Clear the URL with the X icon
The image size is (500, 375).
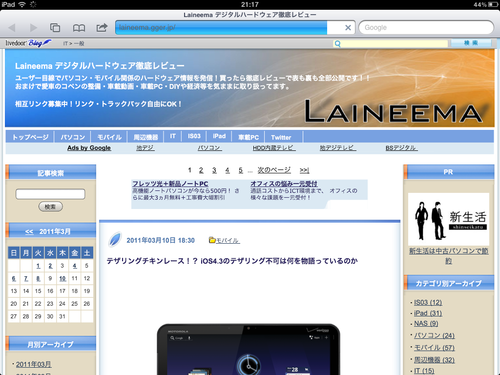pos(348,28)
